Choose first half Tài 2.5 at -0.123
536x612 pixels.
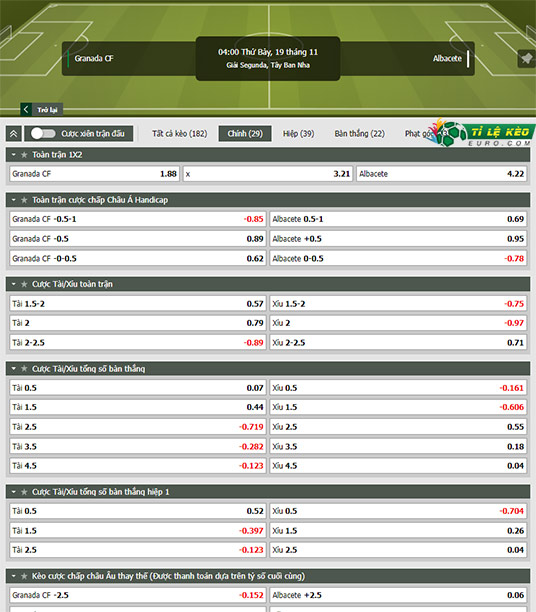click(x=138, y=550)
